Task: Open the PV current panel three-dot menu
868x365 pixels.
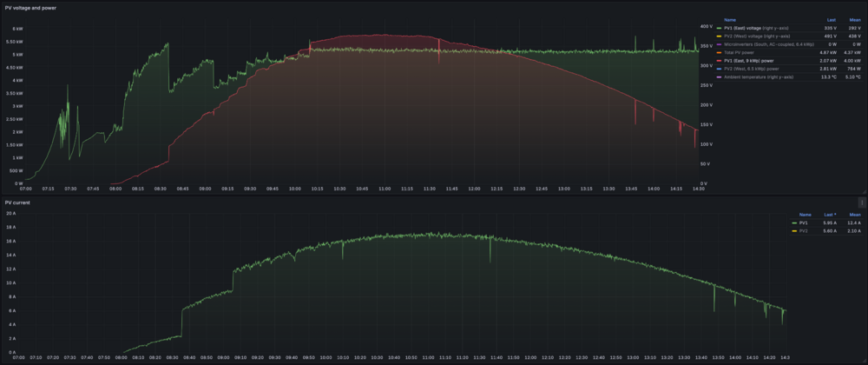Action: coord(862,202)
